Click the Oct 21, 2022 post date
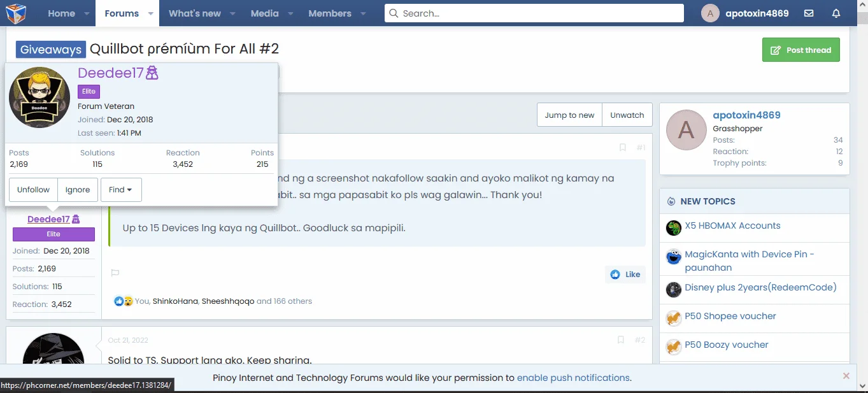This screenshot has height=393, width=868. (128, 340)
